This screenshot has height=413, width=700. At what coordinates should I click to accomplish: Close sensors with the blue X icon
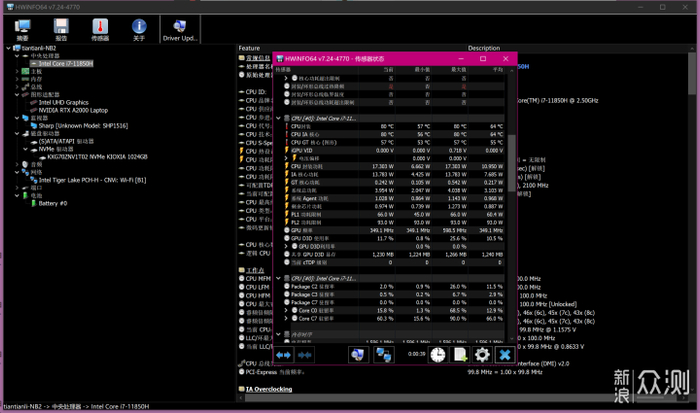[x=505, y=354]
